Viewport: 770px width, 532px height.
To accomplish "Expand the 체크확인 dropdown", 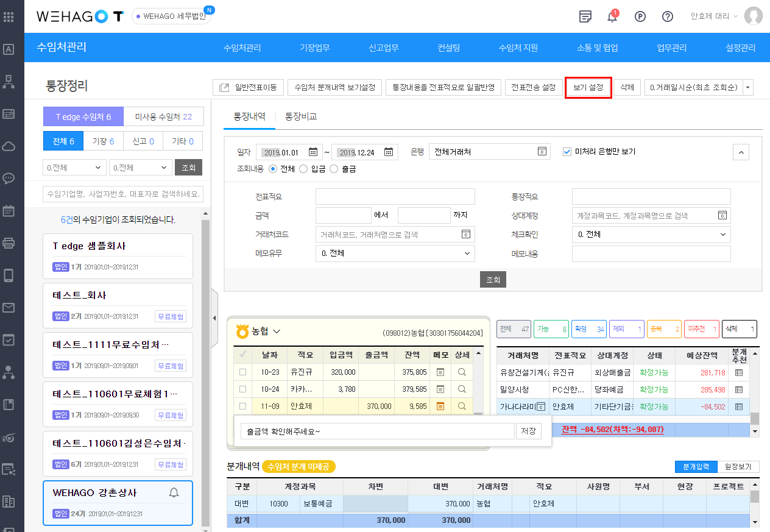I will tap(651, 235).
